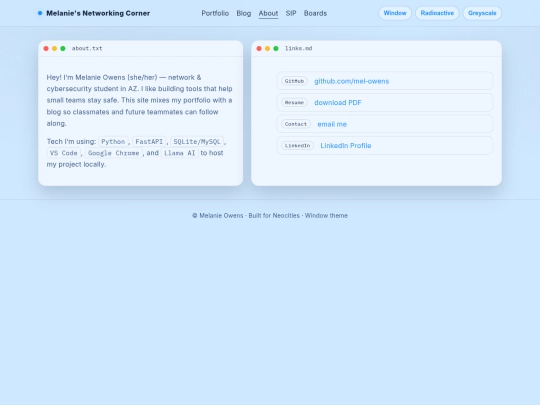This screenshot has width=540, height=405.
Task: Click the SQLite/MySQL code tag
Action: (197, 142)
